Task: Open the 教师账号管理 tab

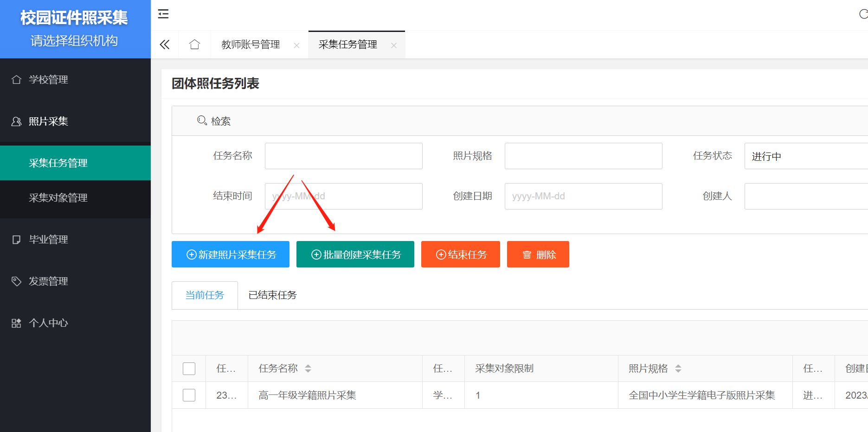Action: point(250,44)
